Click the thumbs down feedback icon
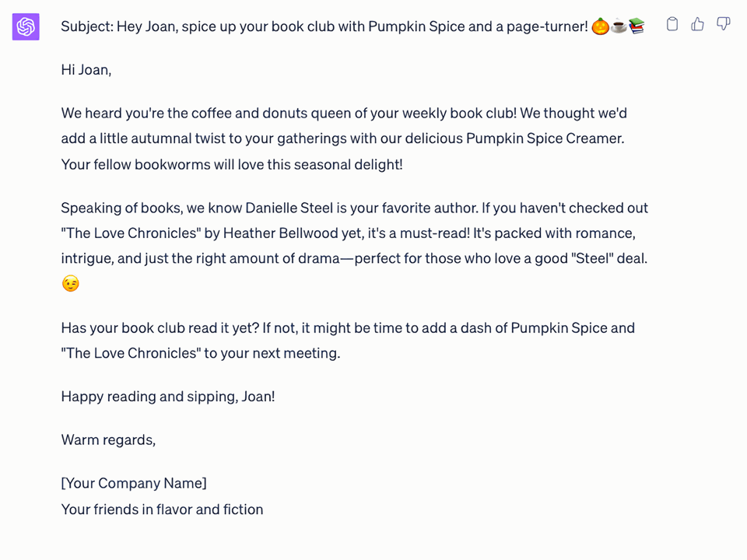 pos(724,24)
